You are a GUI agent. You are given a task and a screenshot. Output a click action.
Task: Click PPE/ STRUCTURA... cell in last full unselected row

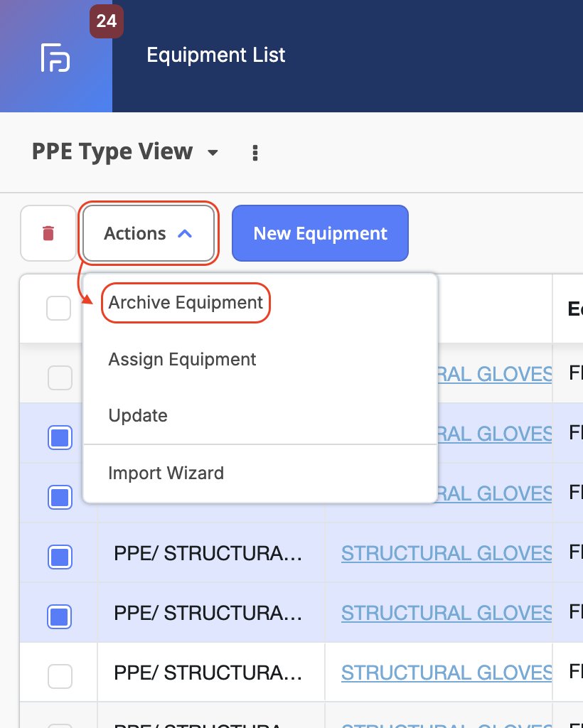coord(208,673)
